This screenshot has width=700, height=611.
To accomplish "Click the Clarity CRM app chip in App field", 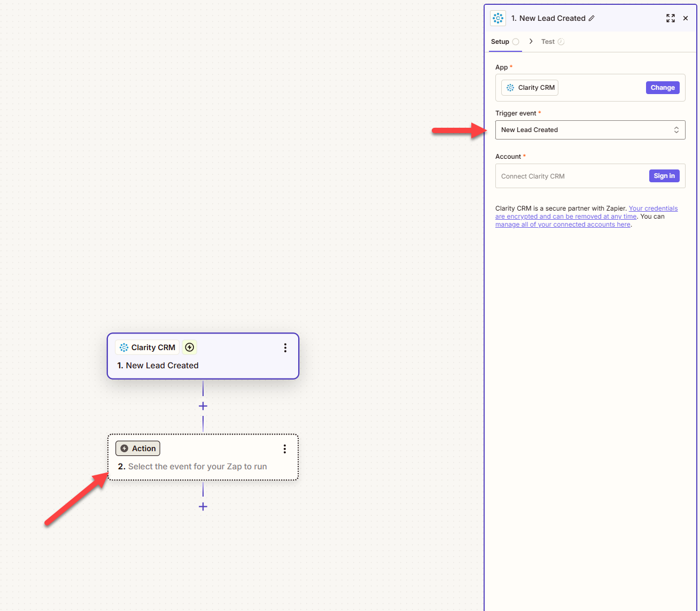I will (x=530, y=88).
